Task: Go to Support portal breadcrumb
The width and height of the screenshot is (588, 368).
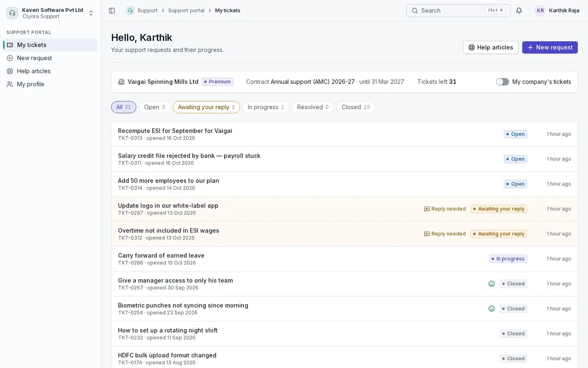Action: tap(186, 10)
